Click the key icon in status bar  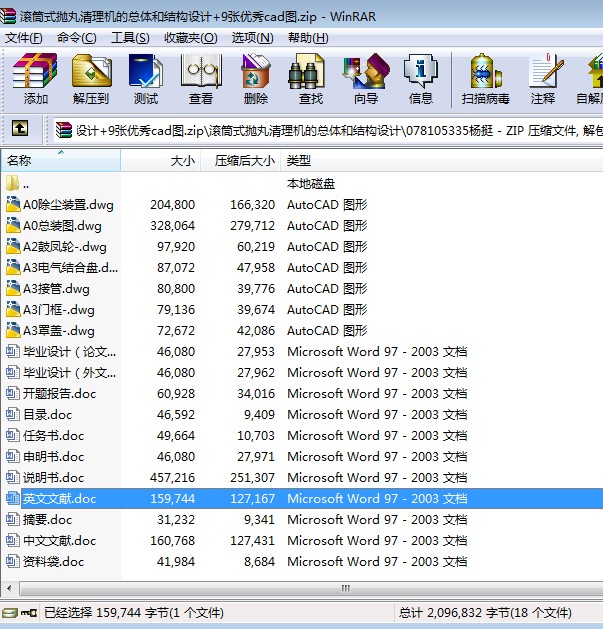pyautogui.click(x=29, y=613)
